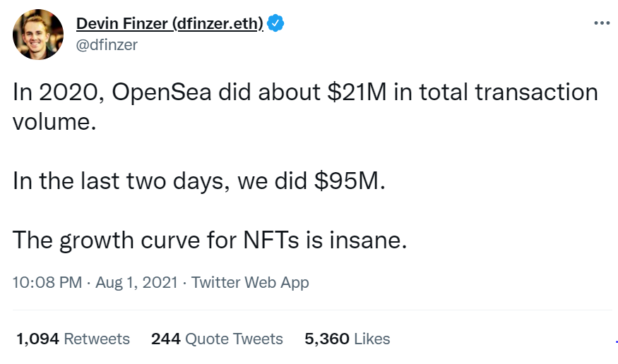Viewport: 618px width, 364px height.
Task: Open the three-dot more options menu
Action: (602, 23)
